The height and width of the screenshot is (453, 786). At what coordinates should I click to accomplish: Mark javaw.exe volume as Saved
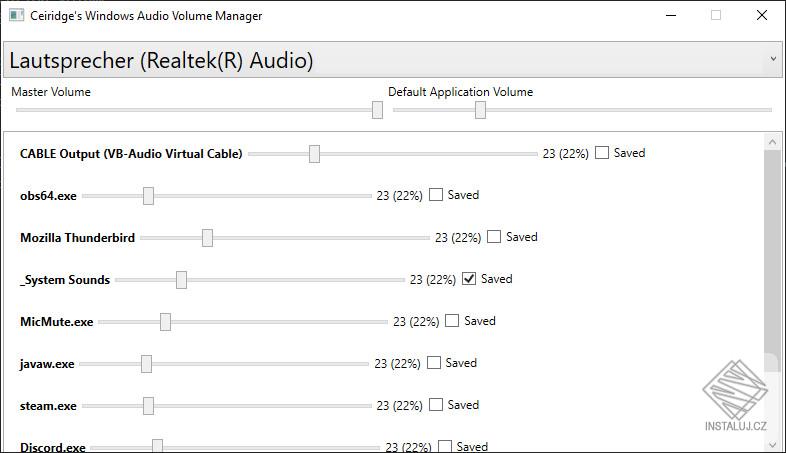pyautogui.click(x=434, y=363)
